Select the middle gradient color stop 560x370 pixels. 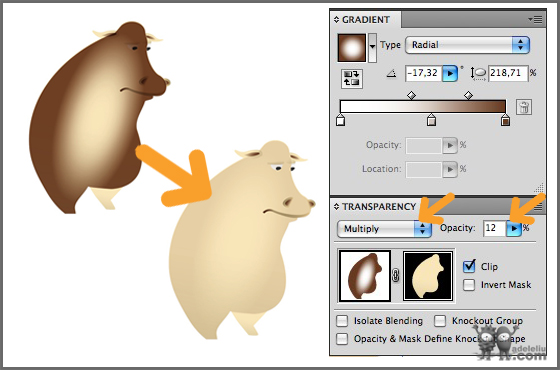pos(431,120)
